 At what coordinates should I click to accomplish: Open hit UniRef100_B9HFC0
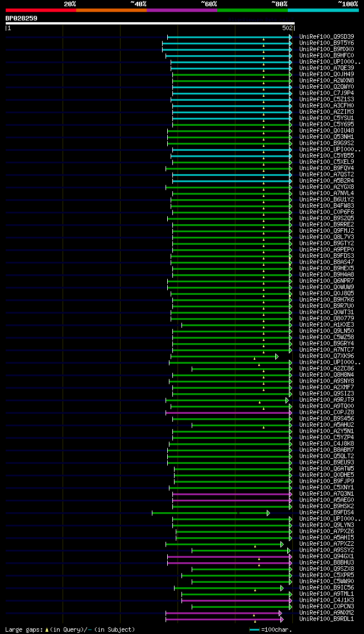(326, 55)
